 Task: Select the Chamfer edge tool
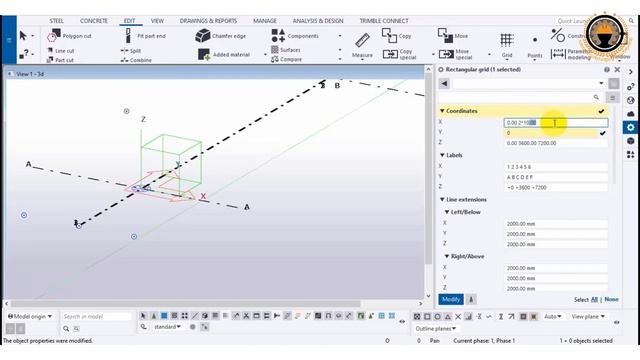click(x=220, y=36)
